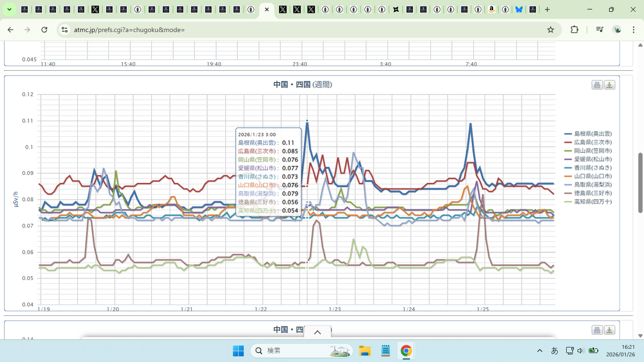Viewport: 644px width, 362px height.
Task: Switch to the blue butterfly Bluesky tab
Action: pos(519,10)
